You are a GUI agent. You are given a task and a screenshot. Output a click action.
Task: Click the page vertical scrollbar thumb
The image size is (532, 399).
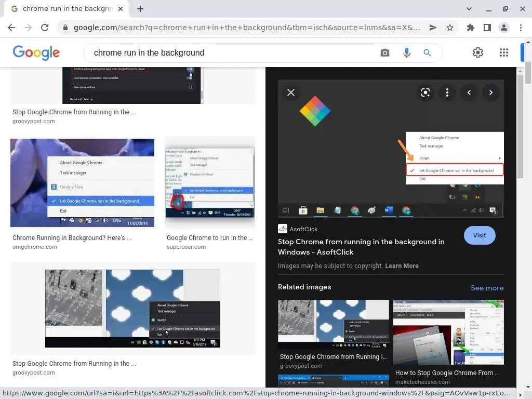pos(528,73)
